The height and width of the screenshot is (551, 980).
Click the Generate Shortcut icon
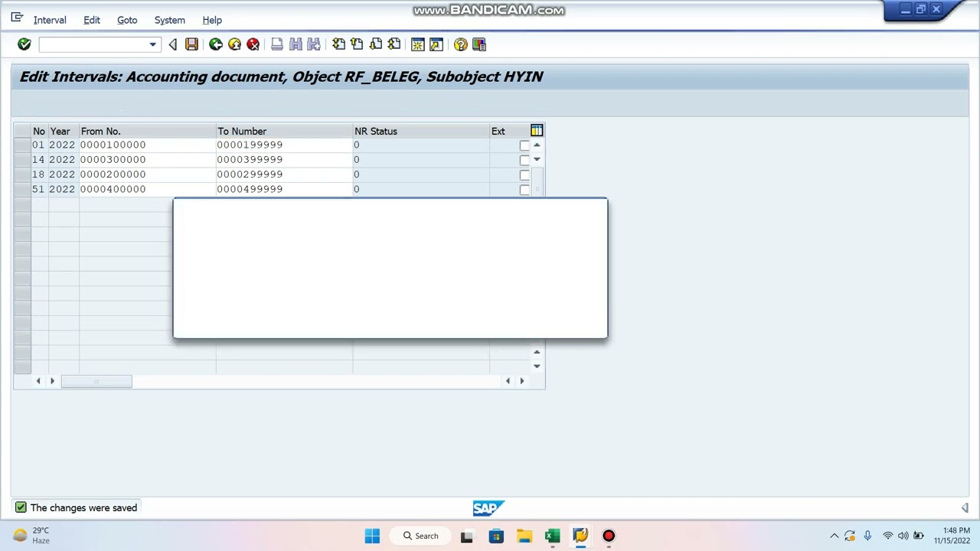pos(436,44)
